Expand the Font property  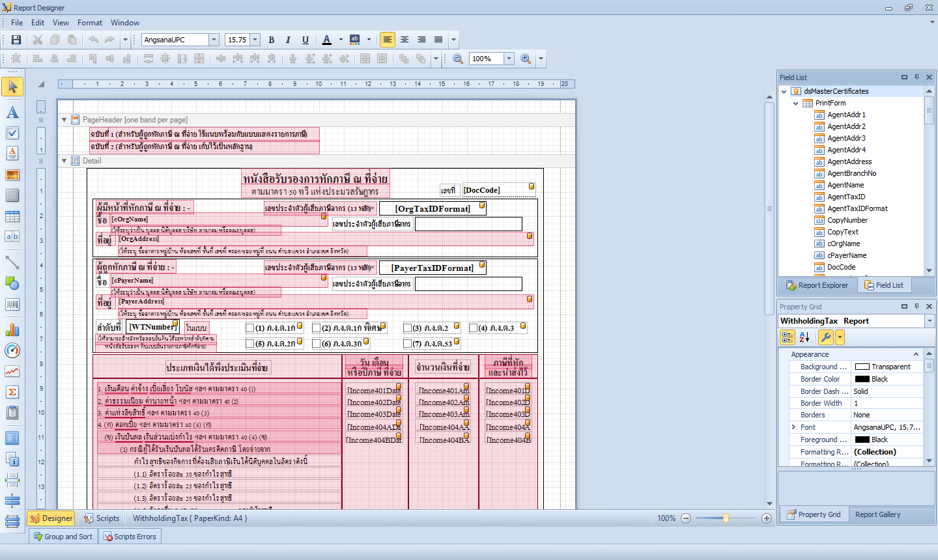(x=793, y=427)
